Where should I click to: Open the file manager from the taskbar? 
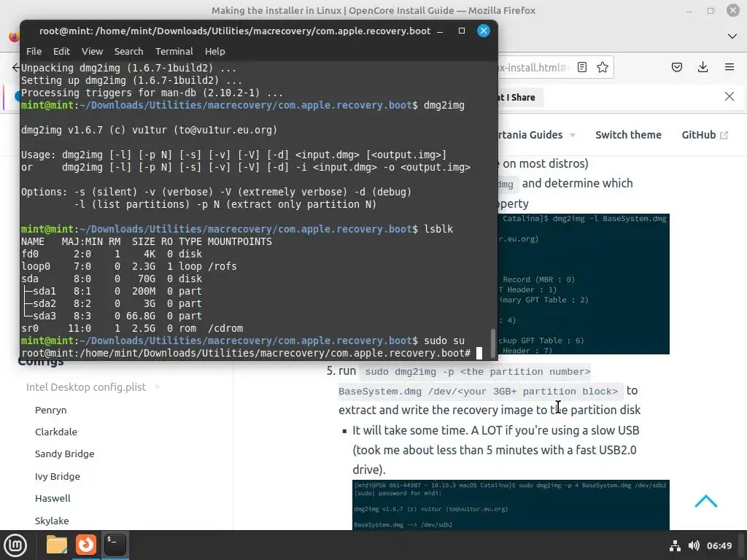tap(57, 545)
